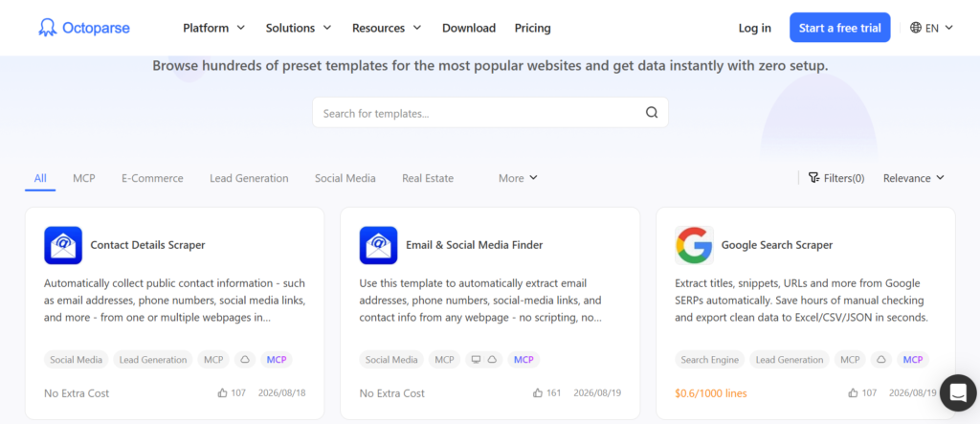Click Email & Social Media Finder description text

tap(480, 301)
